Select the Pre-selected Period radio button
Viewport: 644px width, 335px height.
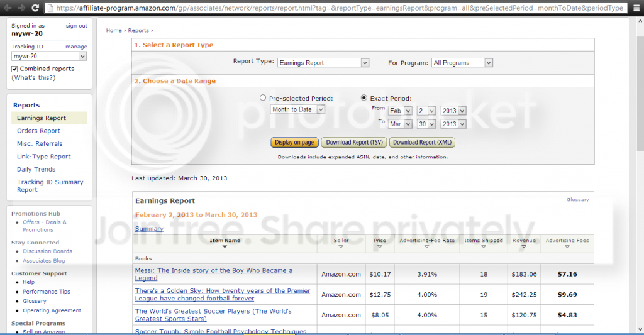[x=263, y=97]
